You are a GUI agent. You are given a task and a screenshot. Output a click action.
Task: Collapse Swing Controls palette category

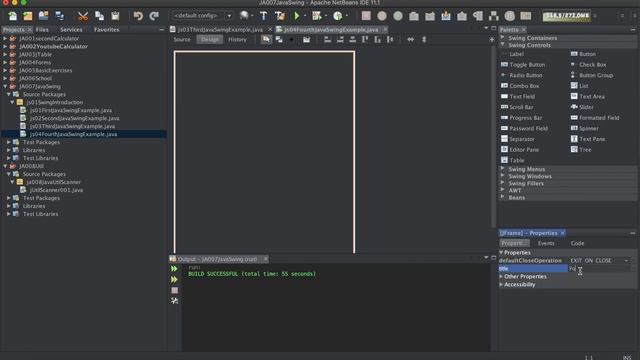502,45
